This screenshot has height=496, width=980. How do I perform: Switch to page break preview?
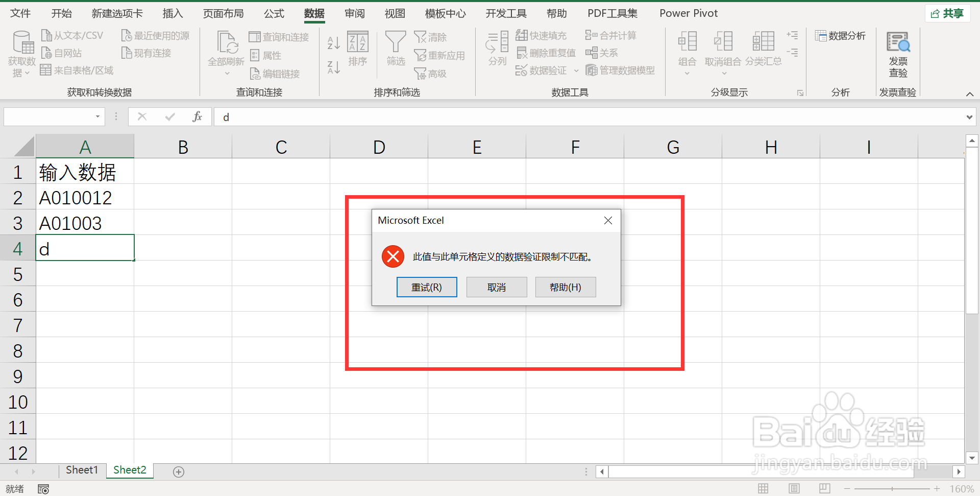[x=825, y=489]
